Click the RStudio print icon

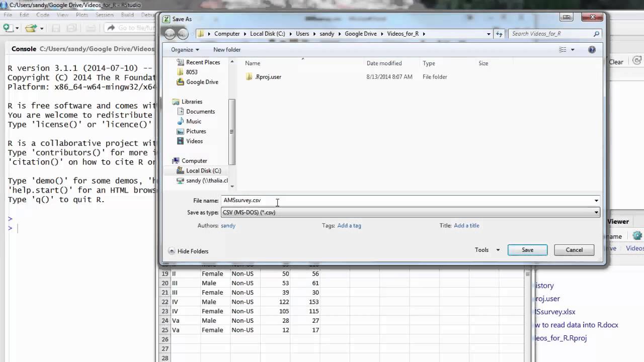click(91, 28)
